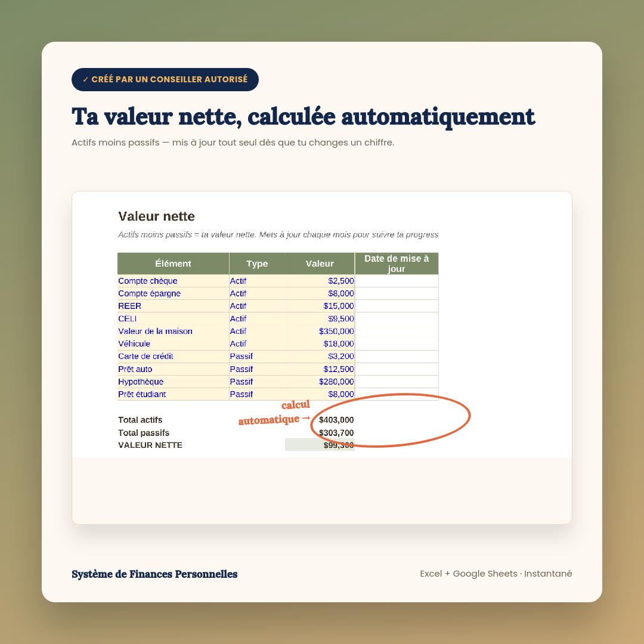Select the "CELI" cell
644x644 pixels.
pos(174,318)
